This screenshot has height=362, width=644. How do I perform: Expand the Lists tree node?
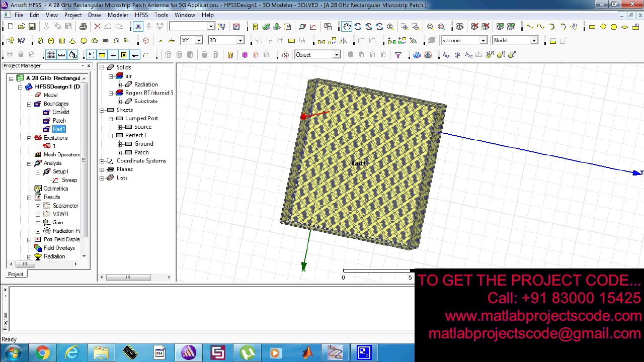[102, 178]
